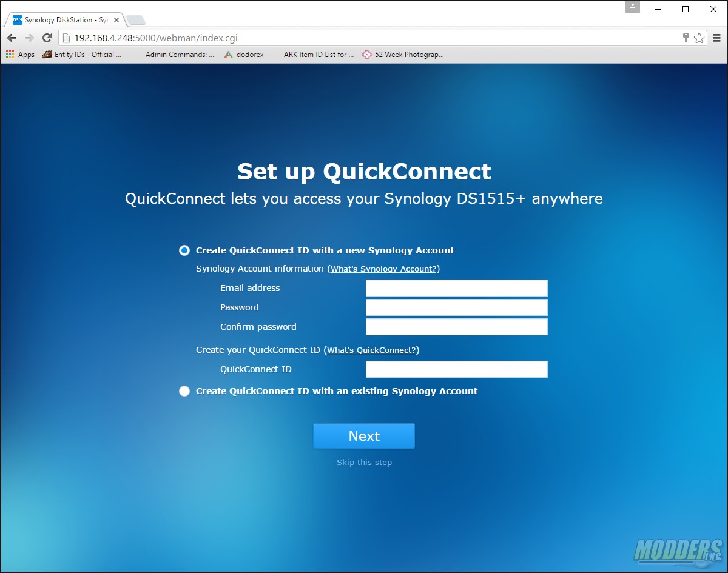Open the Entity IDs - Official bookmark
This screenshot has width=728, height=573.
pyautogui.click(x=82, y=55)
